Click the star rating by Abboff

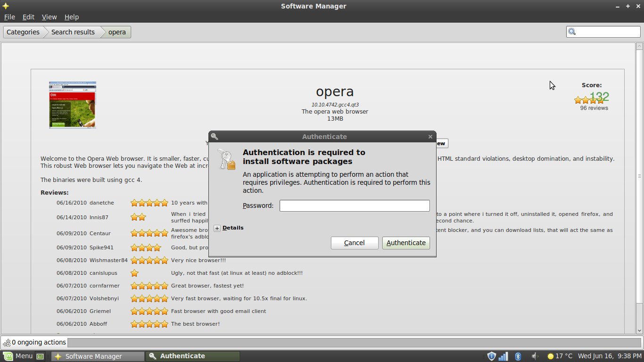[149, 324]
